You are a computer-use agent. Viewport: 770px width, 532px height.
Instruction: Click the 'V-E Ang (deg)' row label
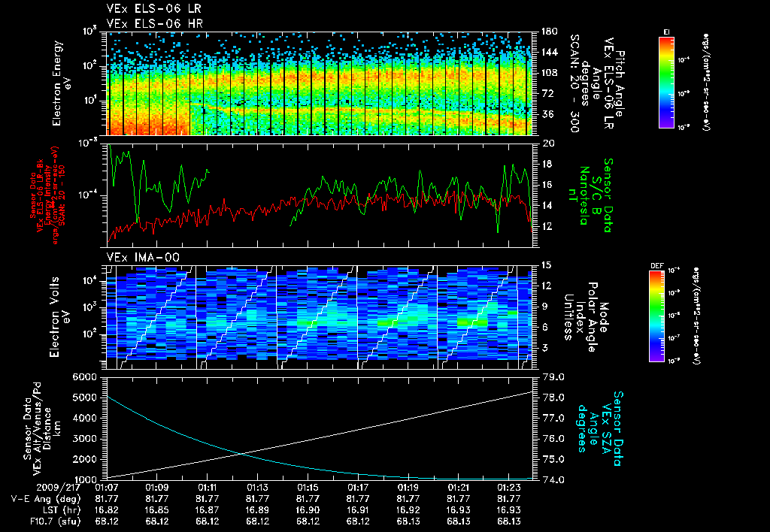(x=46, y=499)
